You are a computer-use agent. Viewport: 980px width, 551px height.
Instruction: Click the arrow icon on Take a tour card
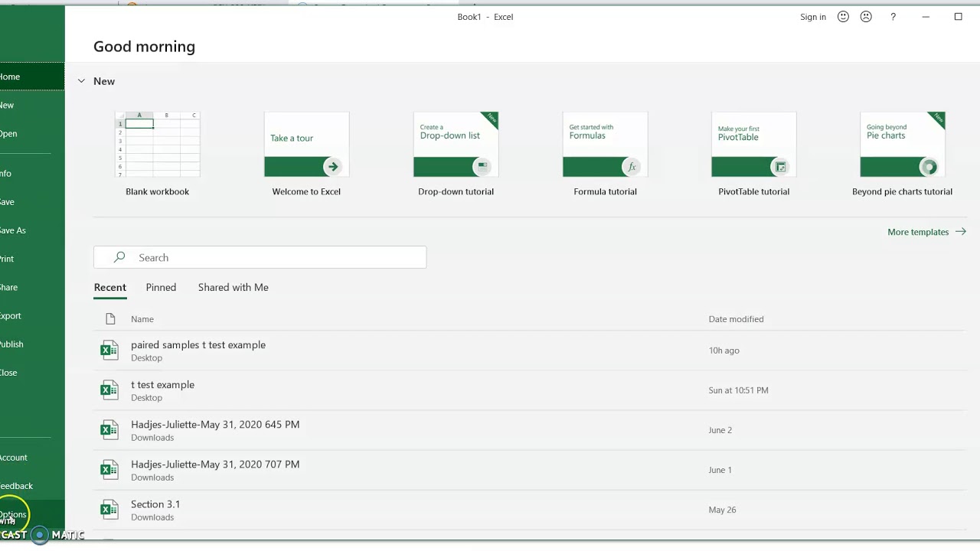pyautogui.click(x=332, y=167)
